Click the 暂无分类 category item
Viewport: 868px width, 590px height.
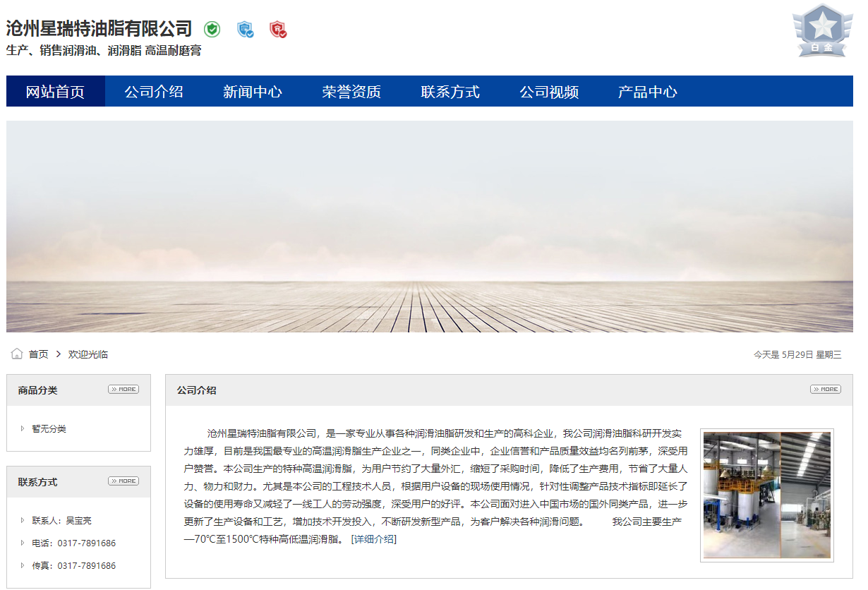[x=49, y=429]
